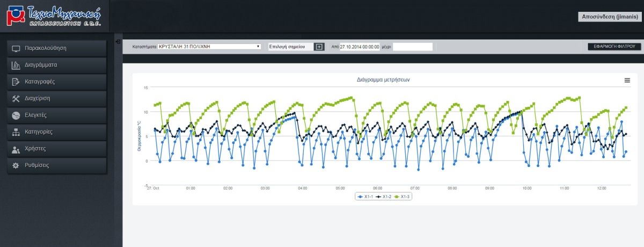Open the Κατηγορίες menu item
The image size is (644, 247).
[56, 132]
